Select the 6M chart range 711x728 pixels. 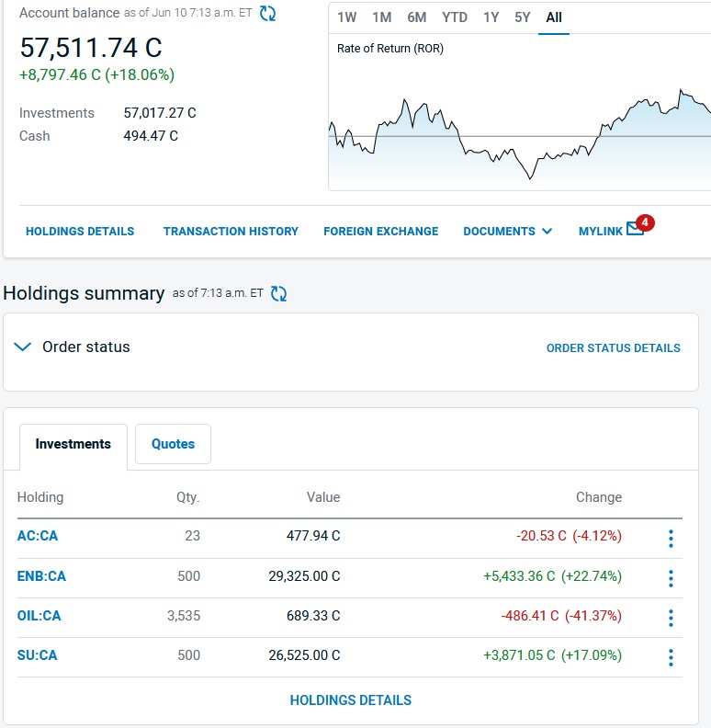(x=417, y=17)
